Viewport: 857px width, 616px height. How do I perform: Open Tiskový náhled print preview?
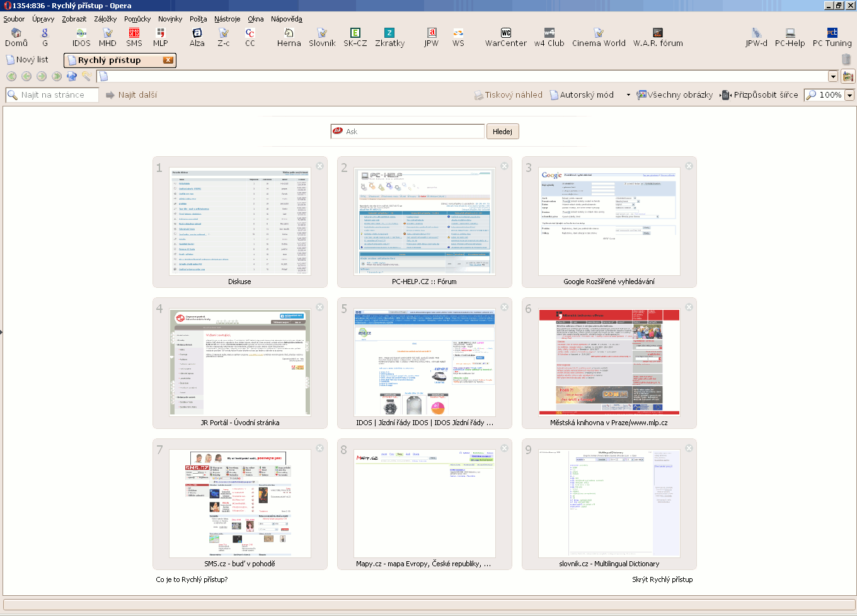tap(509, 95)
